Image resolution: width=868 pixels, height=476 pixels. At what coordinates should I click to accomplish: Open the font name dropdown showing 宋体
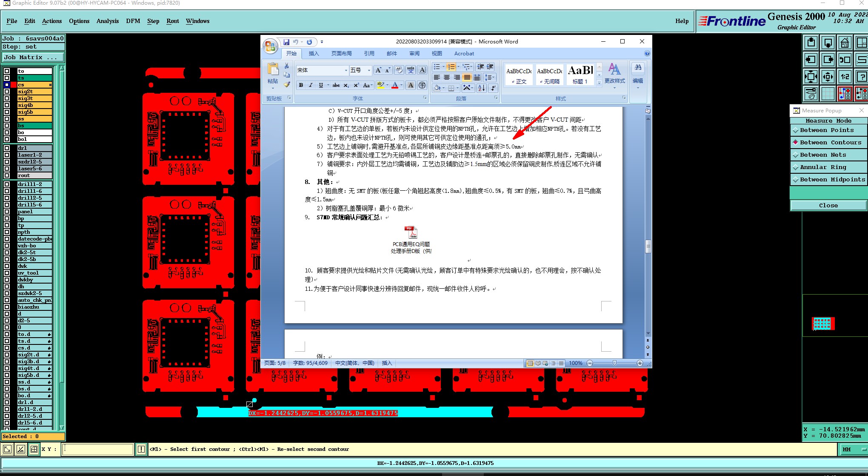345,70
